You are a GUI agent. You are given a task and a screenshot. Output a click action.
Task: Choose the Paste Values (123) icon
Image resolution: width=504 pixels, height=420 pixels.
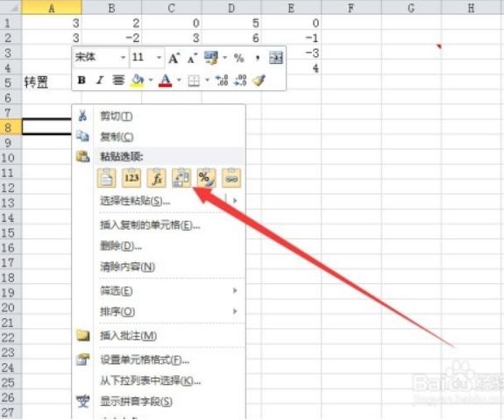pyautogui.click(x=131, y=178)
